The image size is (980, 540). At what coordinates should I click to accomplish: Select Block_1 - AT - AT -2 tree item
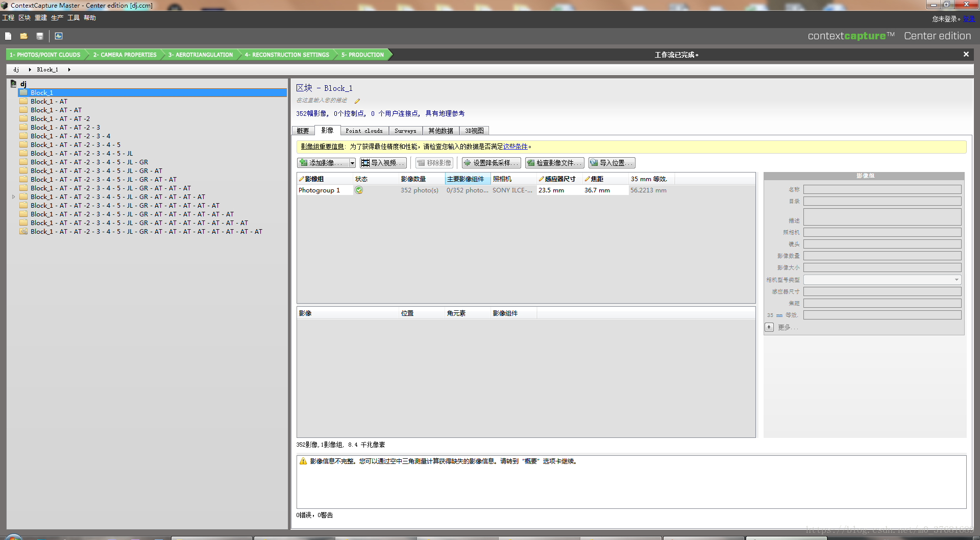click(60, 118)
